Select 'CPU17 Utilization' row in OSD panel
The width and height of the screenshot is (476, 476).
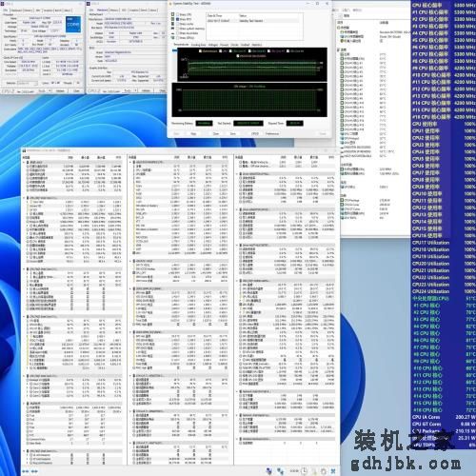(x=444, y=243)
